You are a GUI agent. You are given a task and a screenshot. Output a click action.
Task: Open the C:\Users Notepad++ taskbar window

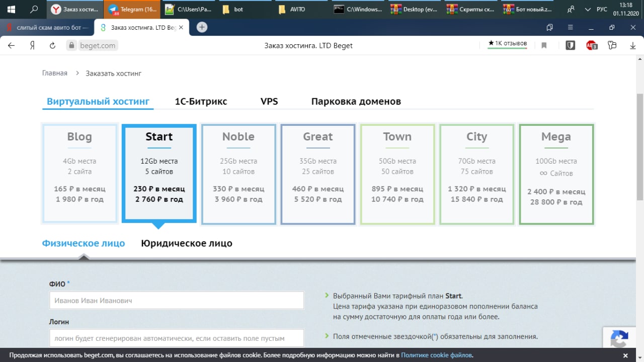pyautogui.click(x=189, y=9)
